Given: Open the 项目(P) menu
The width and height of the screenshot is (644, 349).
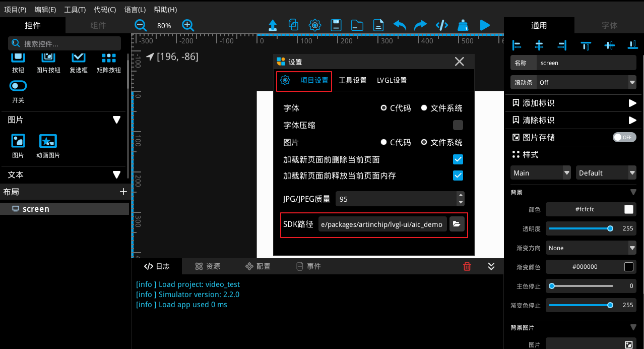Looking at the screenshot, I should 15,10.
